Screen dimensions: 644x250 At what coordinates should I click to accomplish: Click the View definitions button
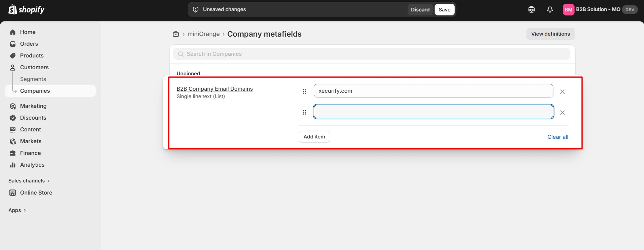pos(550,34)
